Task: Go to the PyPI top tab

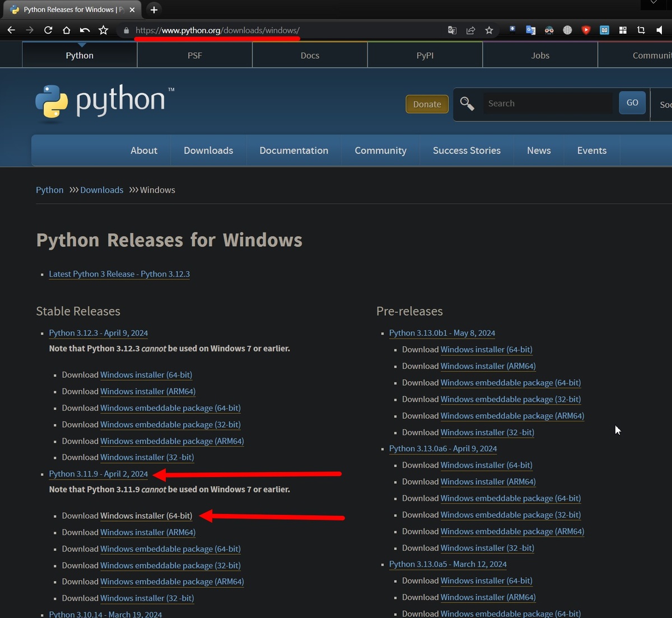Action: coord(425,55)
